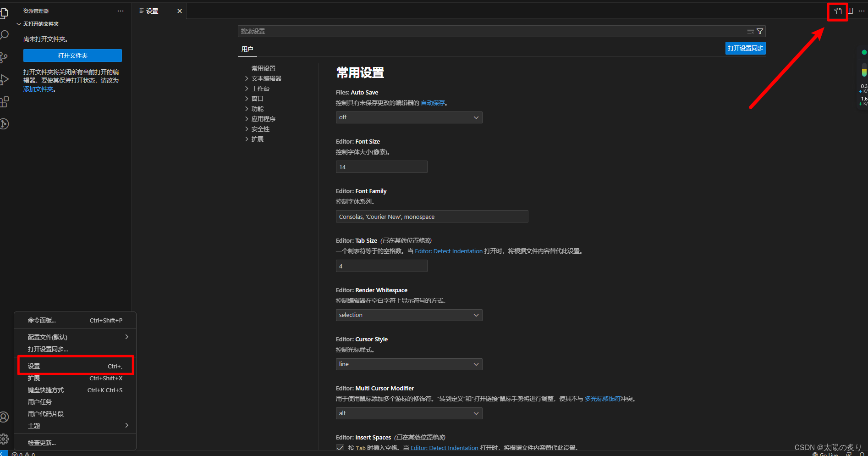Viewport: 868px width, 456px height.
Task: Click the errors and warnings status item
Action: [24, 454]
